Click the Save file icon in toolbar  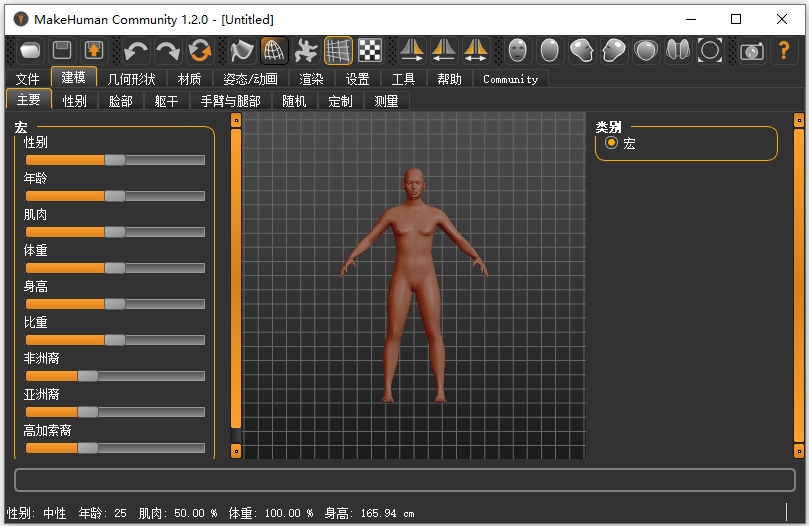[62, 50]
